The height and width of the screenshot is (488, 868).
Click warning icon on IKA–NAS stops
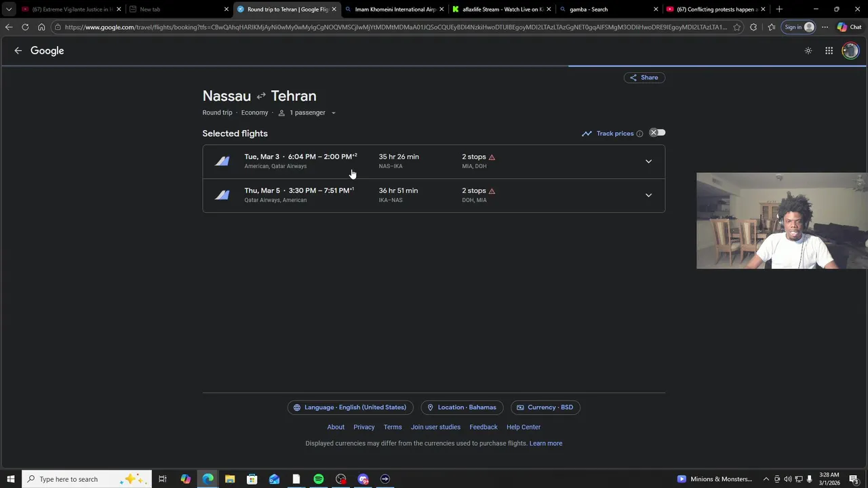coord(492,191)
